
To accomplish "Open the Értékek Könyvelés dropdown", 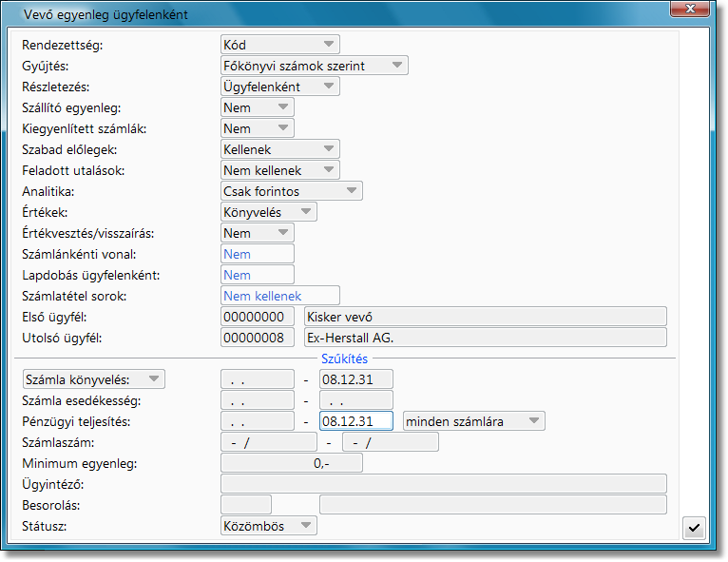I will [269, 212].
